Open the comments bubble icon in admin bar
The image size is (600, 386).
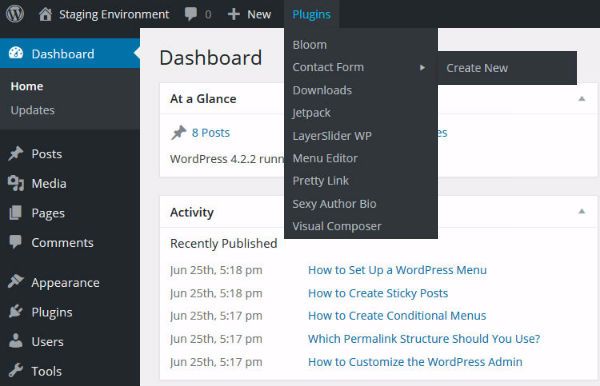pos(191,14)
